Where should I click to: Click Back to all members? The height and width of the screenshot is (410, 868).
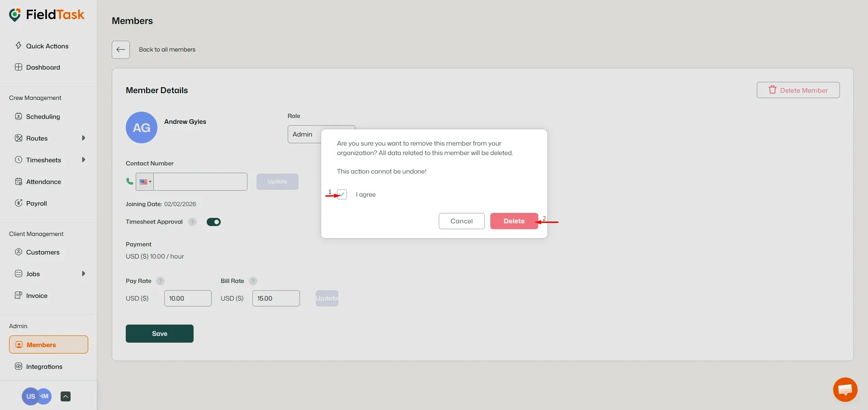coord(166,49)
